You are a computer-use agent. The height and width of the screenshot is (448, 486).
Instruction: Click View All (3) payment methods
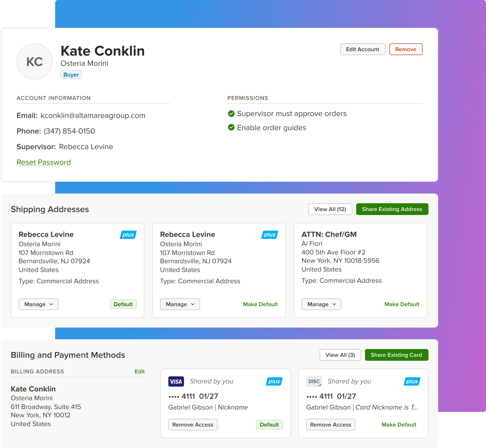pos(340,355)
